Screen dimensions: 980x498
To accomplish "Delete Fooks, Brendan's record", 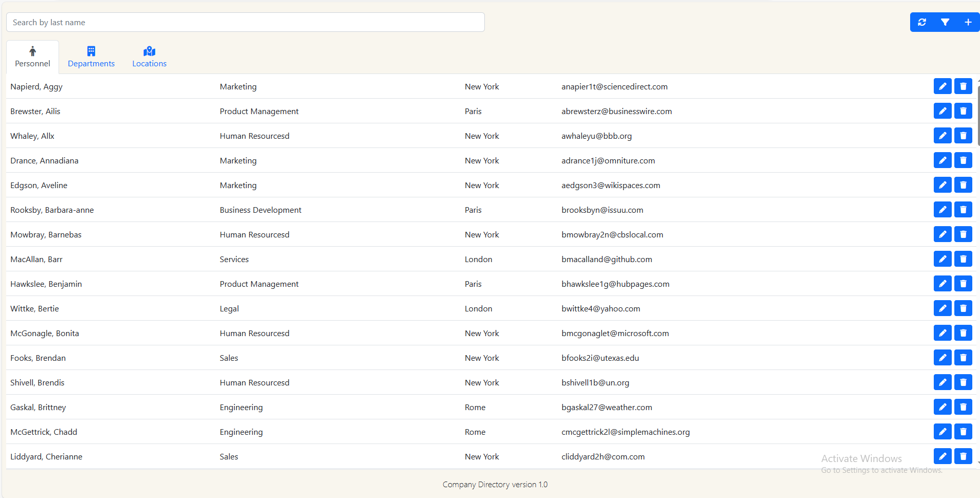I will [963, 357].
